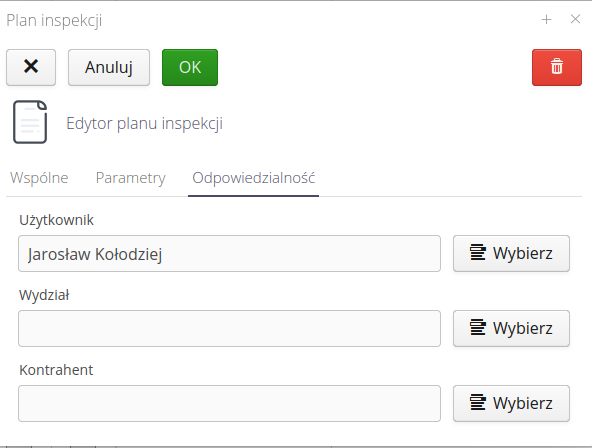Focus the empty Wydział input field
The height and width of the screenshot is (448, 592).
(230, 328)
